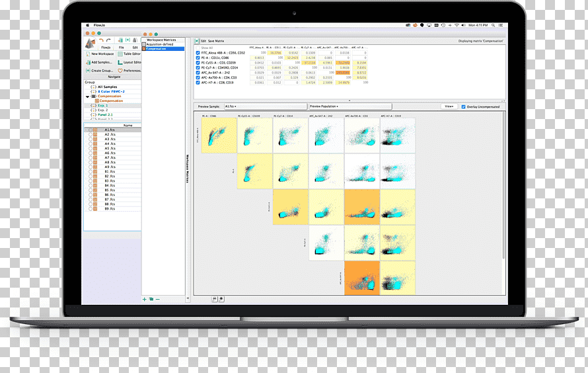The image size is (588, 373).
Task: Click the Name column header
Action: pyautogui.click(x=128, y=126)
